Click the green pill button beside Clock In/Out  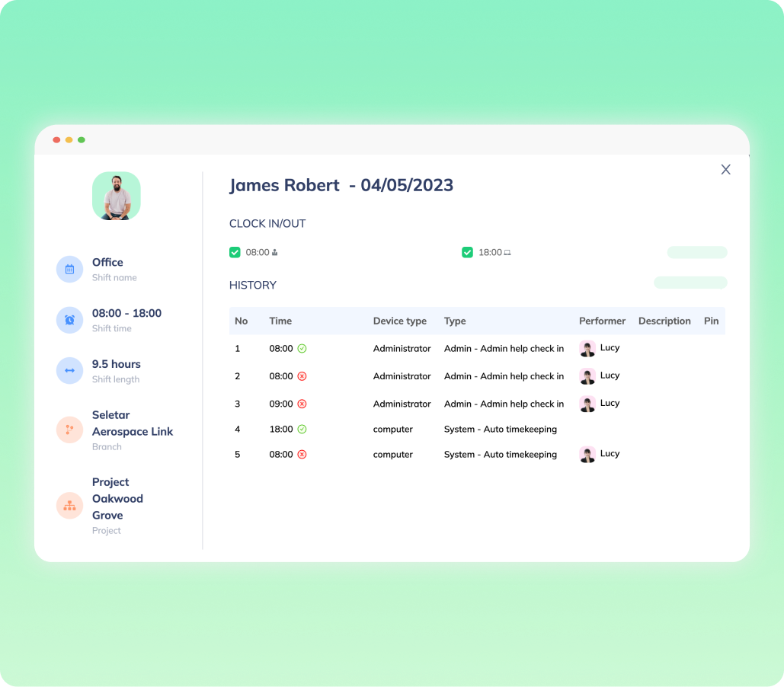(x=697, y=252)
